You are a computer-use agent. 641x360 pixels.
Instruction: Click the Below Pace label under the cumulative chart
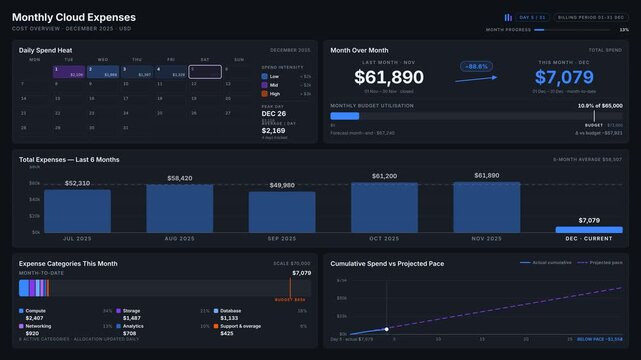click(x=600, y=340)
